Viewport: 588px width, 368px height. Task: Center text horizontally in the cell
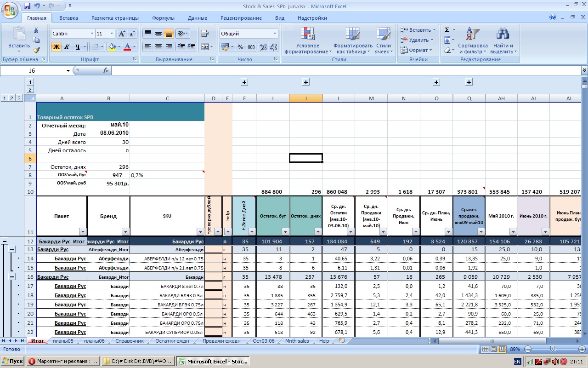(x=158, y=47)
